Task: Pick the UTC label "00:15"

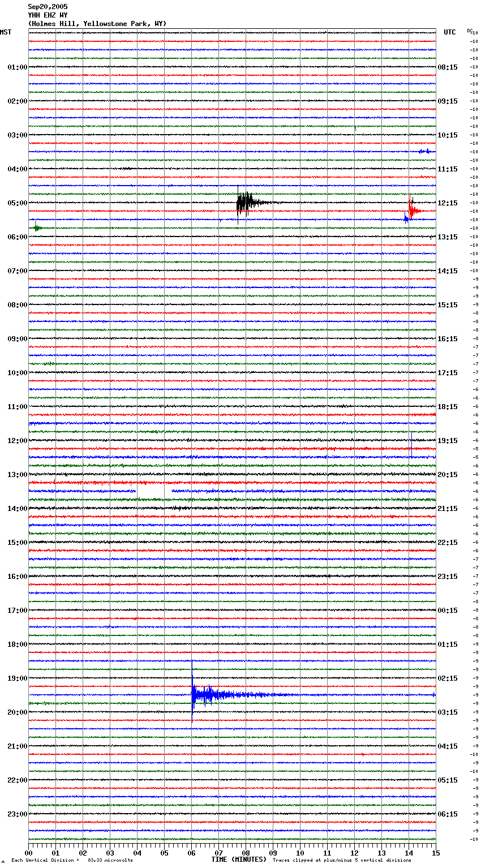Action: 448,611
